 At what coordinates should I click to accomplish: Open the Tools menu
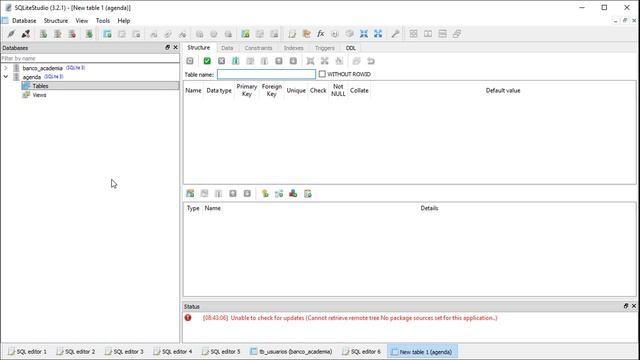103,21
